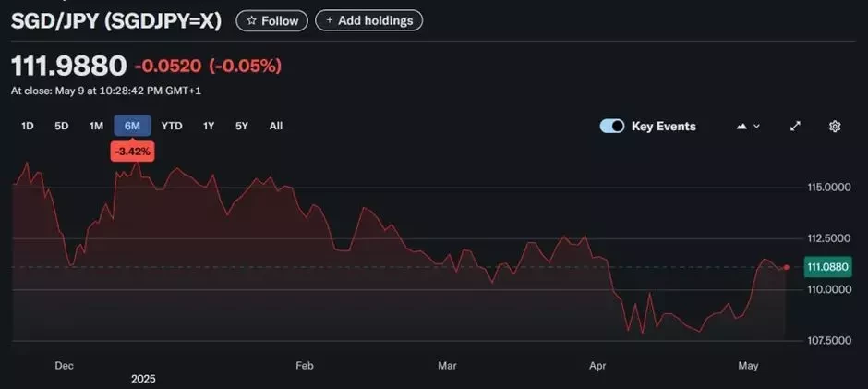The height and width of the screenshot is (389, 868).
Task: Expand chart to full screen
Action: coord(795,127)
